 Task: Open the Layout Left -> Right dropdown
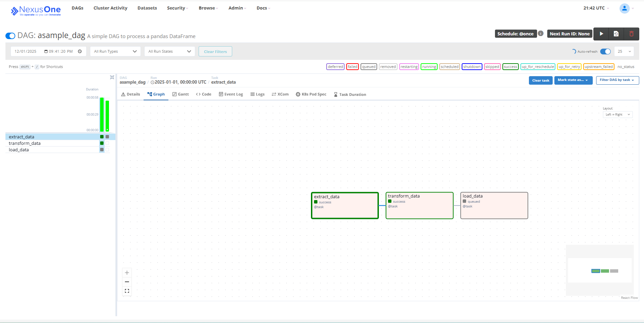pos(618,115)
